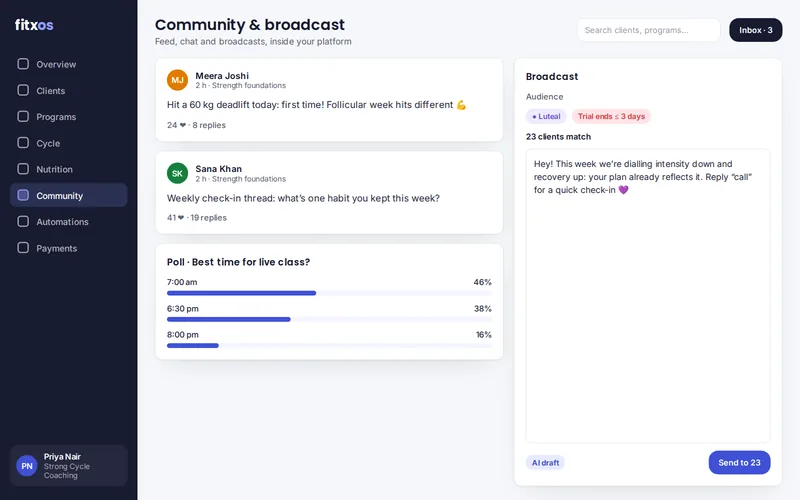800x500 pixels.
Task: Click the Send to 23 button
Action: 739,463
